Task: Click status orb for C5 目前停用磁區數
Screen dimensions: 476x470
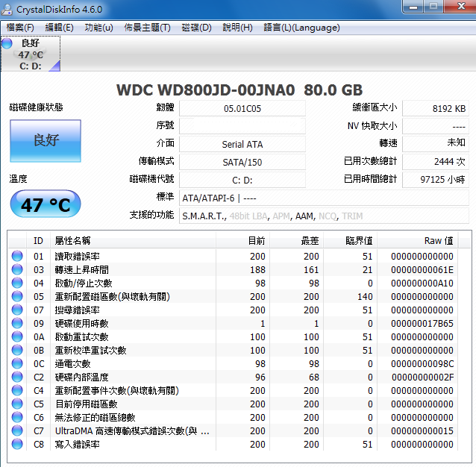Action: (17, 404)
